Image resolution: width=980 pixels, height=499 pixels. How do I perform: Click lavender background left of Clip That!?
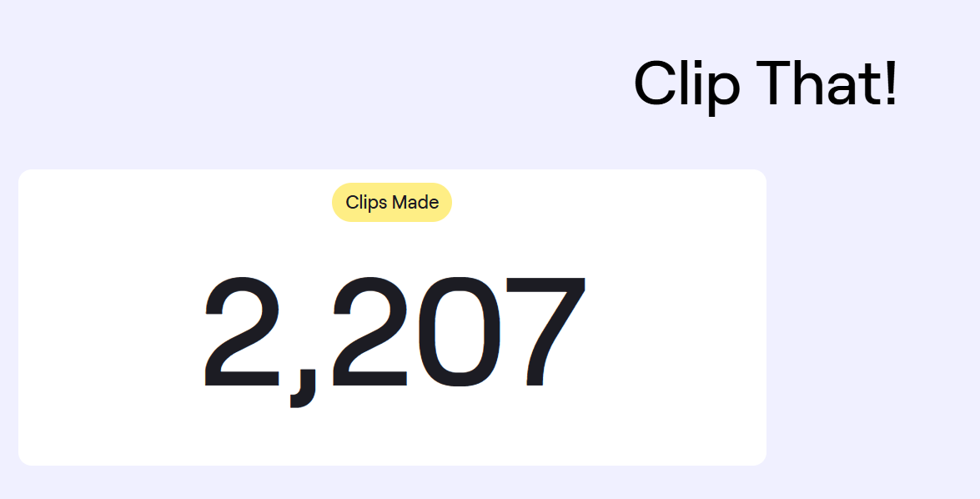tap(313, 83)
